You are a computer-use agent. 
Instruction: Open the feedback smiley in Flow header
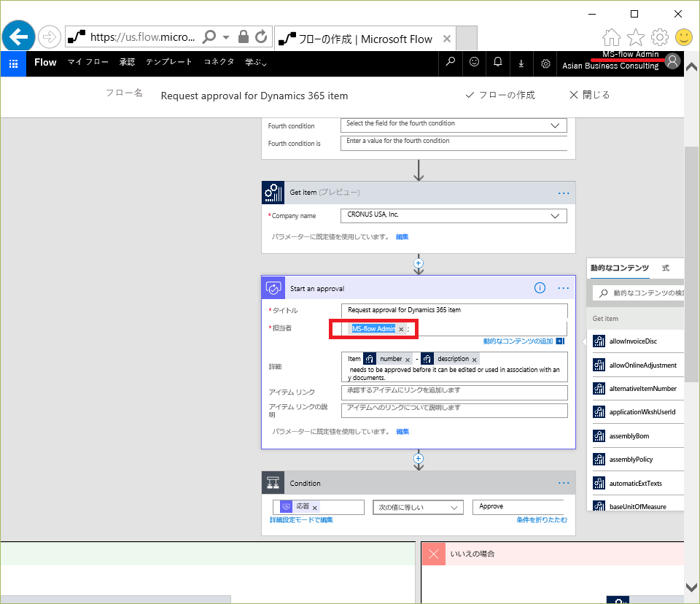[x=474, y=62]
